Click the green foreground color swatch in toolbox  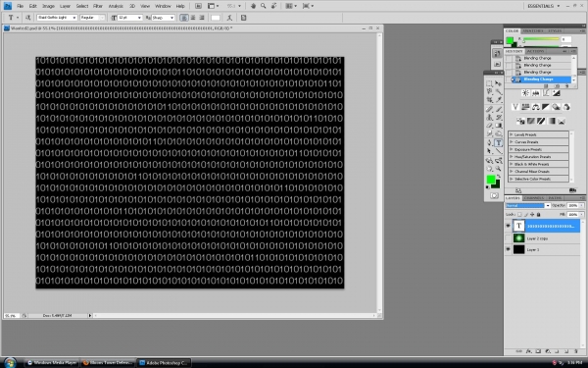tap(491, 180)
